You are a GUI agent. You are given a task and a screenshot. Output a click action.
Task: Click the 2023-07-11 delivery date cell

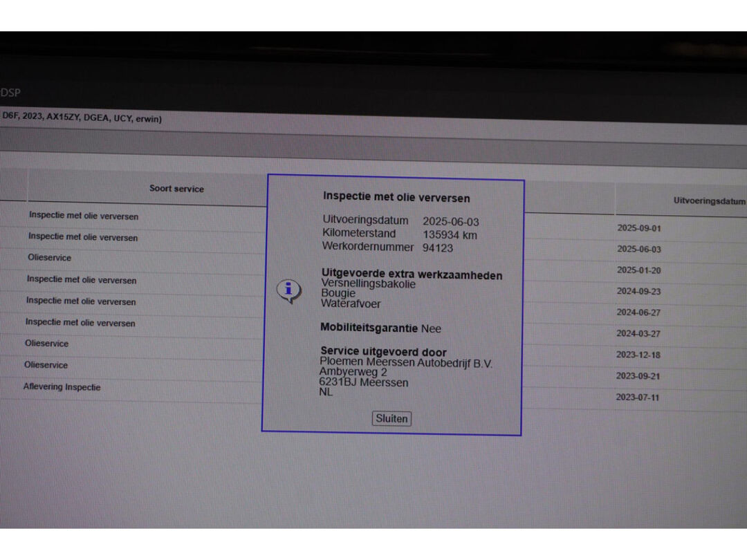[638, 398]
